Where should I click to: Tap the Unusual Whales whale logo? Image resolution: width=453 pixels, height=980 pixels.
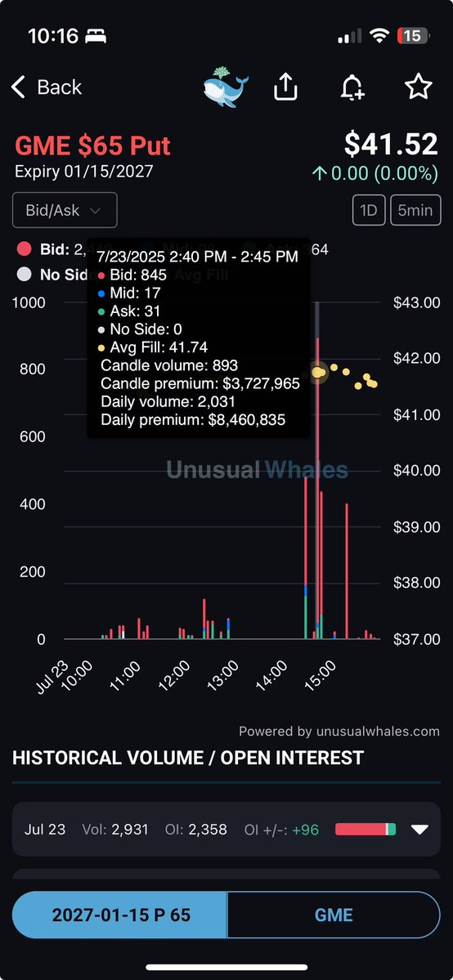pos(226,87)
